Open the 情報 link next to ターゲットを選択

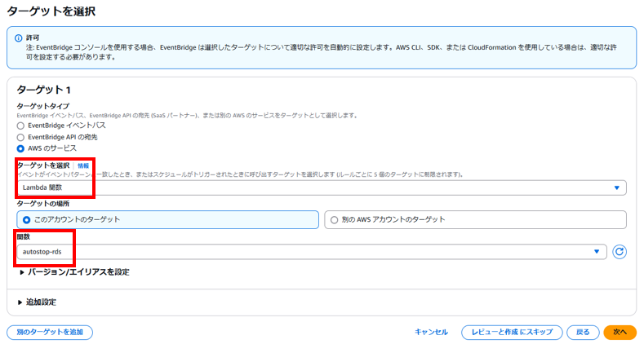[x=83, y=165]
